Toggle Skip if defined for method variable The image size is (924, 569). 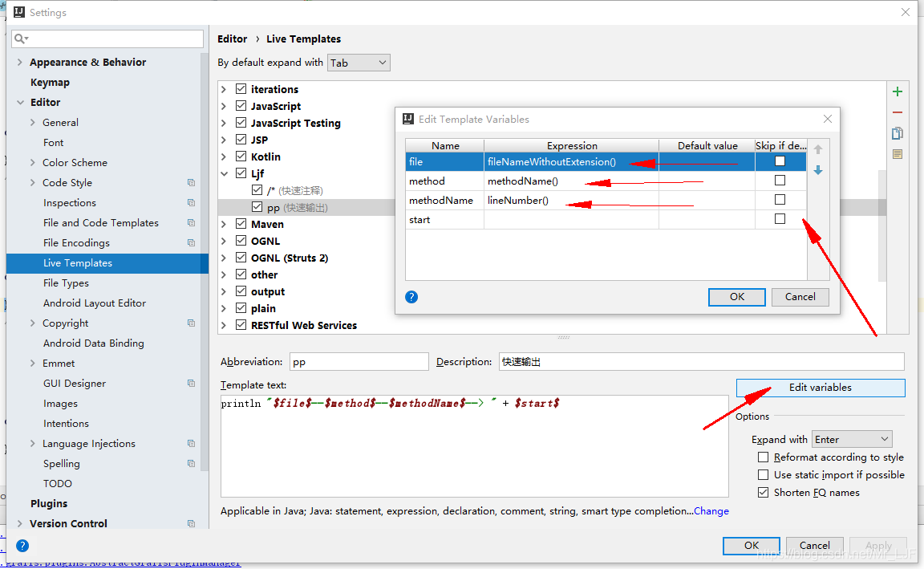point(780,181)
